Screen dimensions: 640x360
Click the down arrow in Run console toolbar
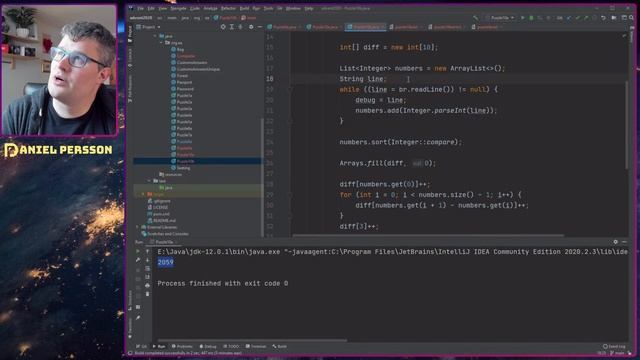(x=147, y=260)
